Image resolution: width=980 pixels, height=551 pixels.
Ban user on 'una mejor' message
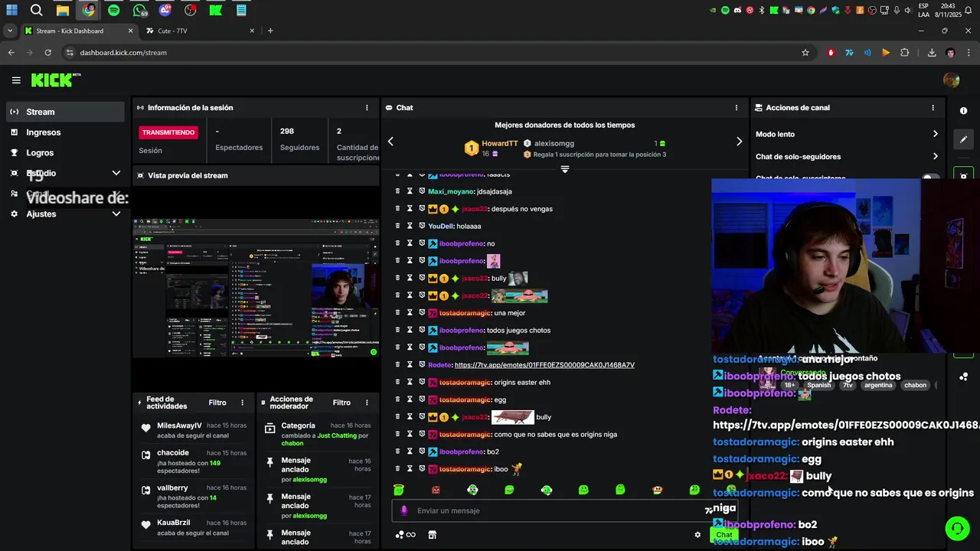pos(422,313)
